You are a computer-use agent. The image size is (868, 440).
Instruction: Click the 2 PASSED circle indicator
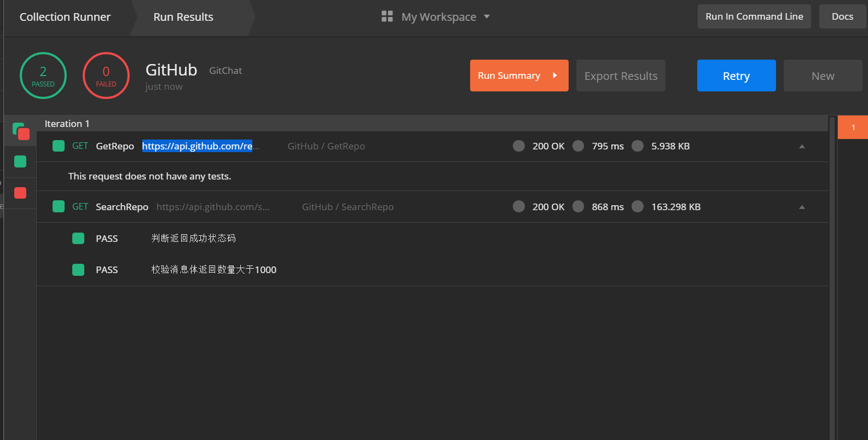43,76
